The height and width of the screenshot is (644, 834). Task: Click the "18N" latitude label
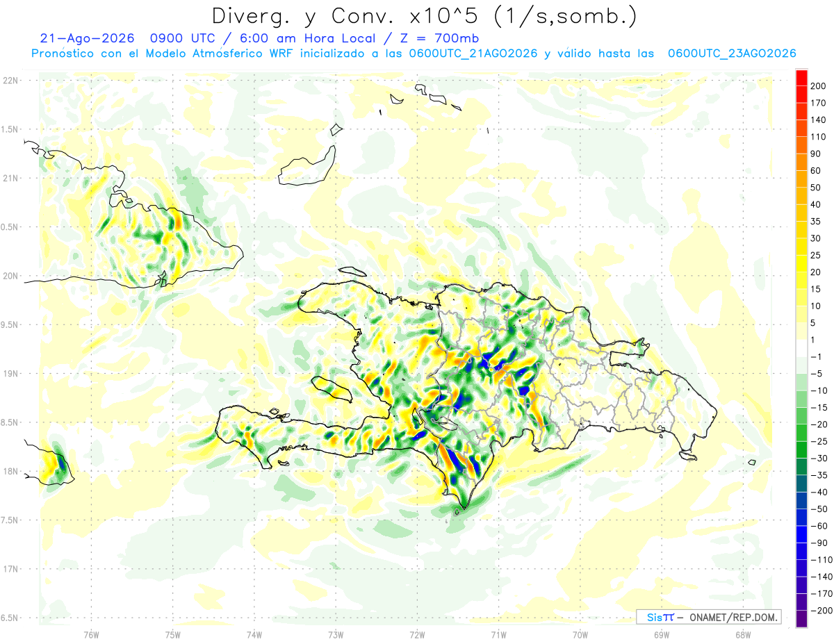(x=10, y=472)
